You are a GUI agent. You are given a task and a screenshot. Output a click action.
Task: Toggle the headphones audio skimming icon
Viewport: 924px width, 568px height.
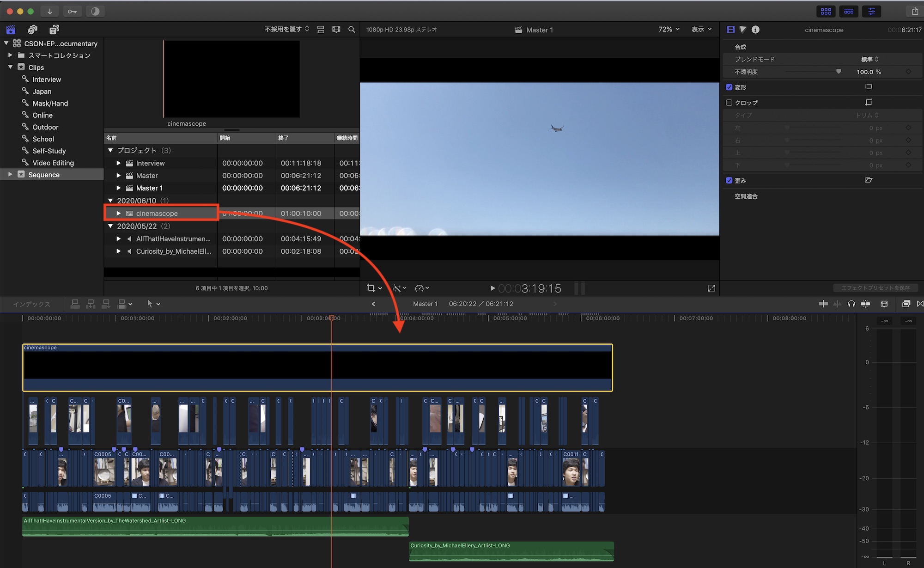tap(851, 304)
